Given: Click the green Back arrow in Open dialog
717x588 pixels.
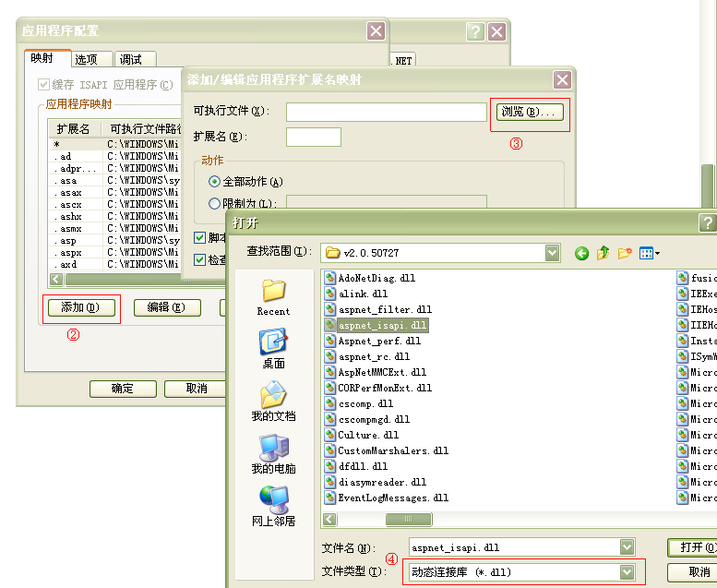Looking at the screenshot, I should tap(582, 253).
